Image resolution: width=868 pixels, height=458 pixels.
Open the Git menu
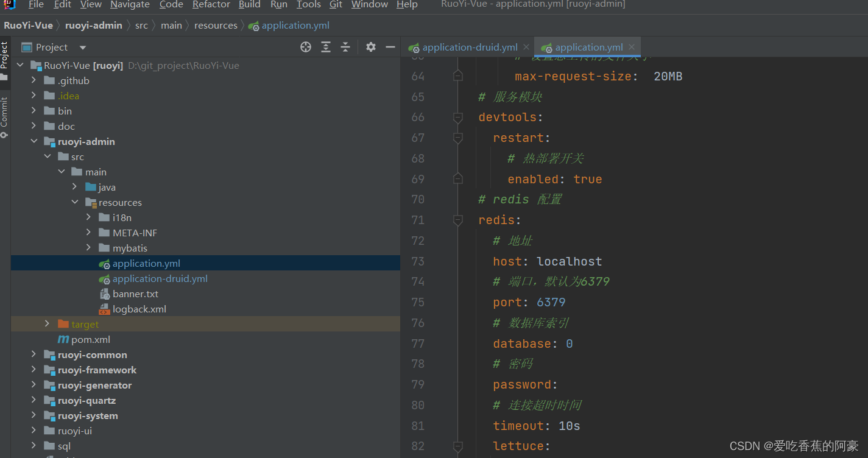[x=336, y=5]
